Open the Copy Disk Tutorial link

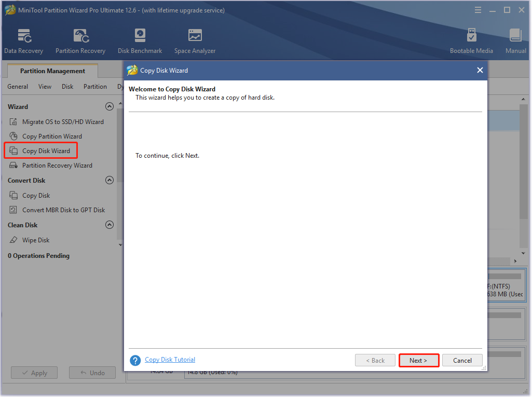[170, 360]
